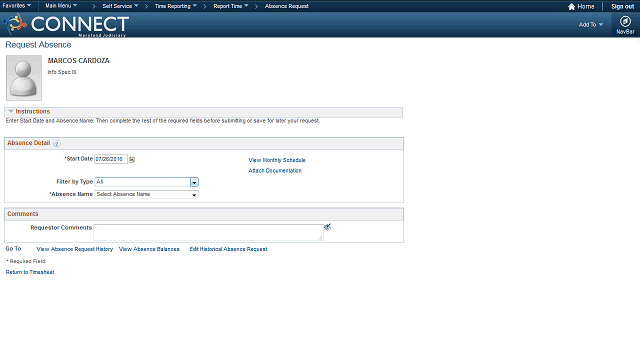Expand the Add To dropdown
The image size is (640, 360).
591,24
